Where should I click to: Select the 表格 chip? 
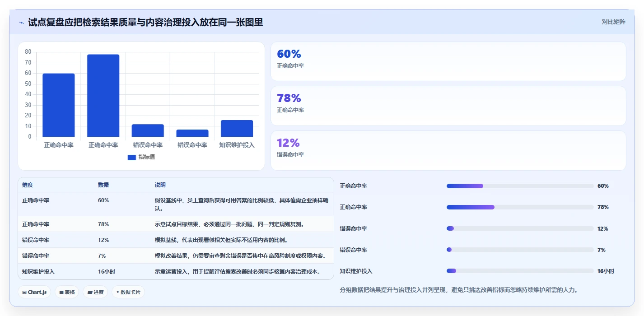pos(67,292)
